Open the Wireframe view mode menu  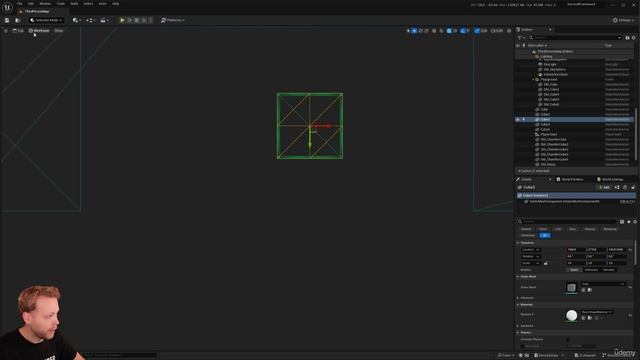(39, 31)
